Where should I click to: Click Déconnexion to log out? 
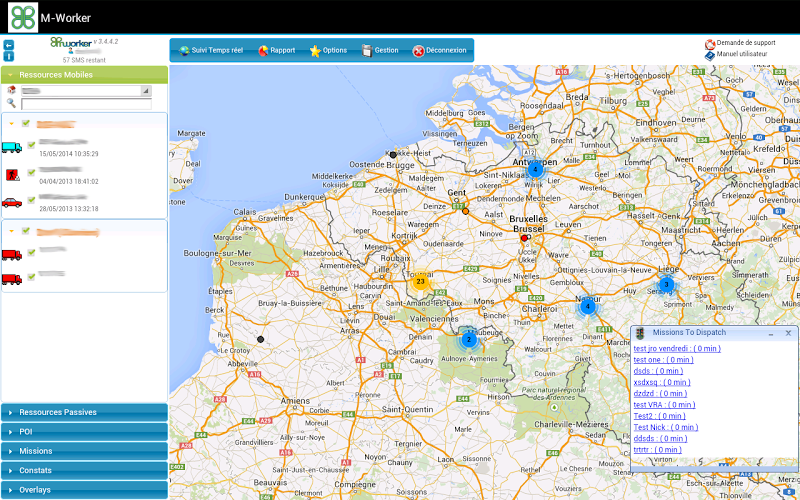tap(439, 51)
